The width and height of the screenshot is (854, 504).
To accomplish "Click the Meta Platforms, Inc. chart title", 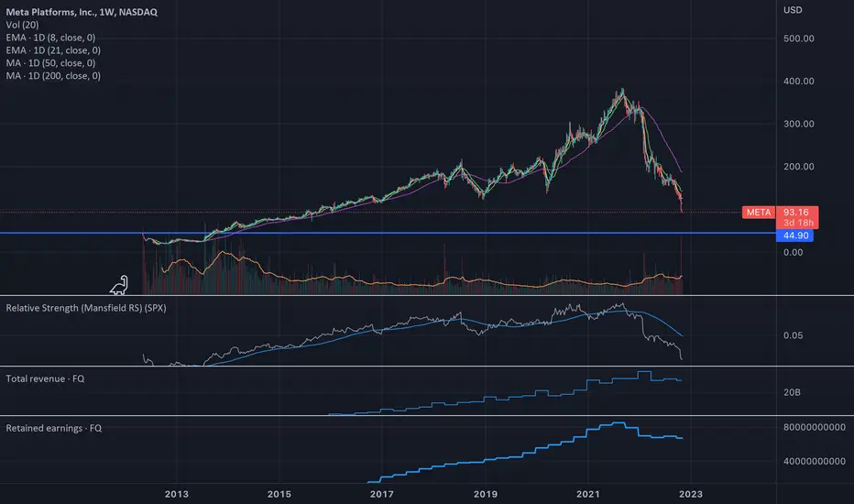I will [x=82, y=12].
